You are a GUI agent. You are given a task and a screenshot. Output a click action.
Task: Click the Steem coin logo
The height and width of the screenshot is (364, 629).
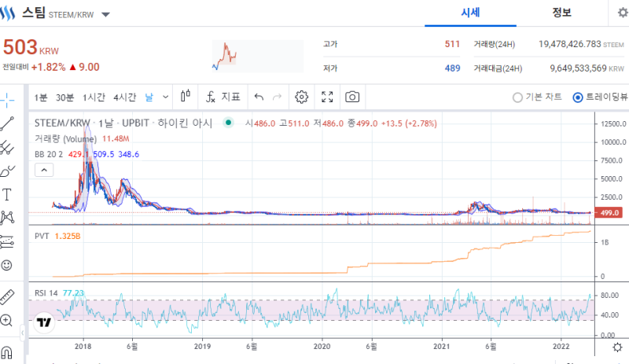[x=8, y=13]
